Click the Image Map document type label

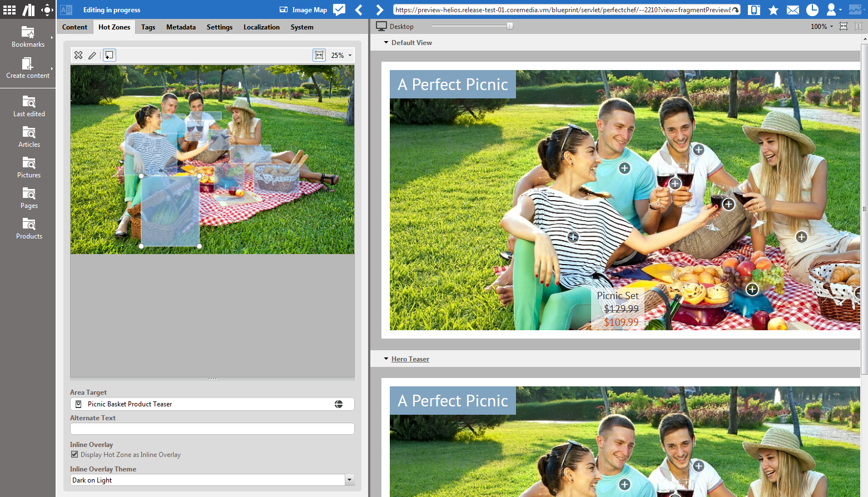click(x=309, y=10)
